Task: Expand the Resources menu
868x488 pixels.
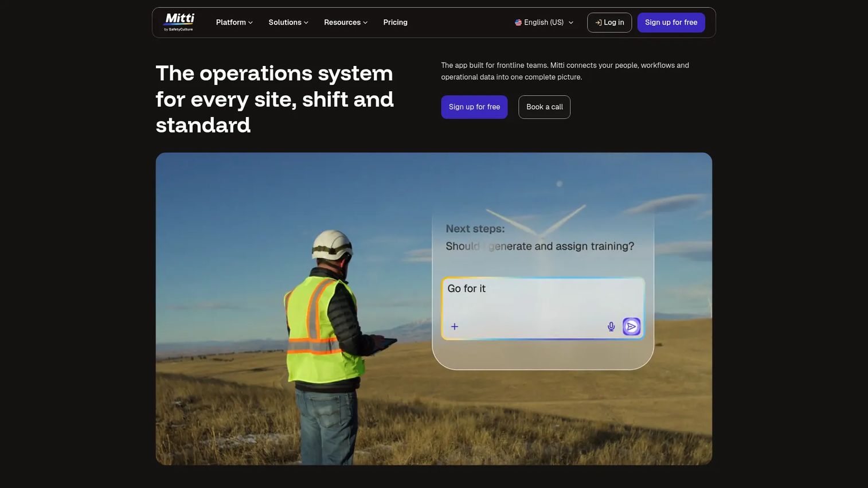Action: (346, 22)
